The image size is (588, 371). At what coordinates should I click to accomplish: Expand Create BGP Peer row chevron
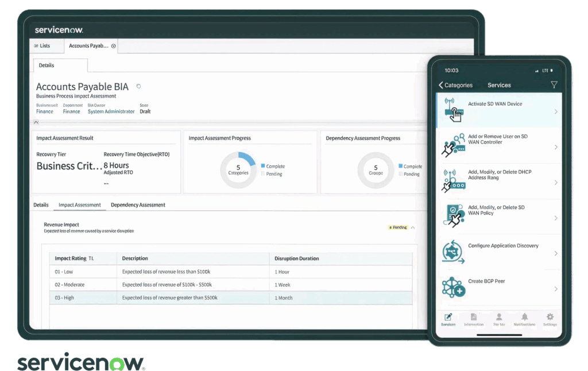click(555, 289)
